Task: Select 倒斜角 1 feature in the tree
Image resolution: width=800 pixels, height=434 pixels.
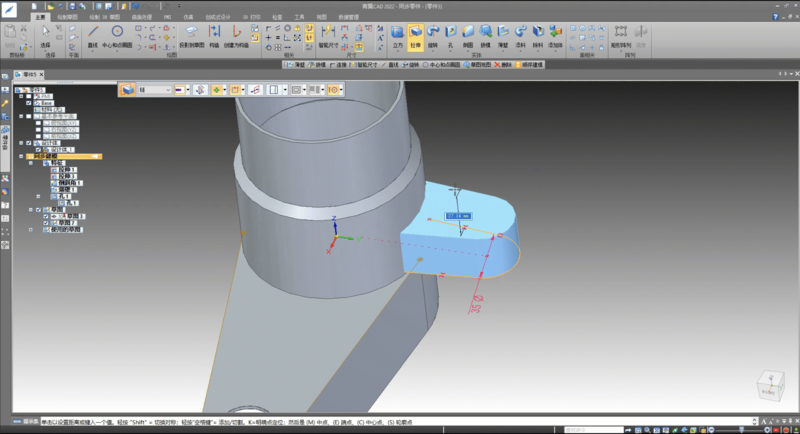Action: 67,183
